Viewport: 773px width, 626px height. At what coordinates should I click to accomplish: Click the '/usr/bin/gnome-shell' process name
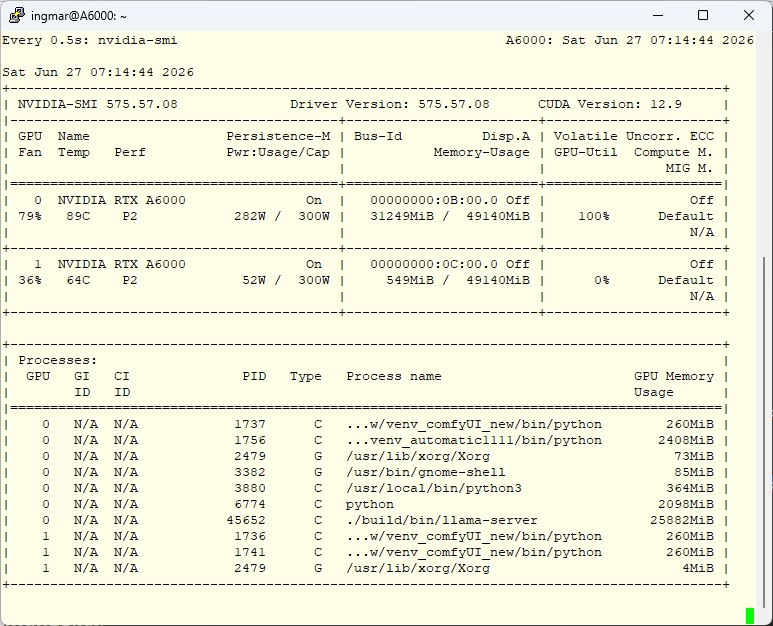pyautogui.click(x=426, y=472)
